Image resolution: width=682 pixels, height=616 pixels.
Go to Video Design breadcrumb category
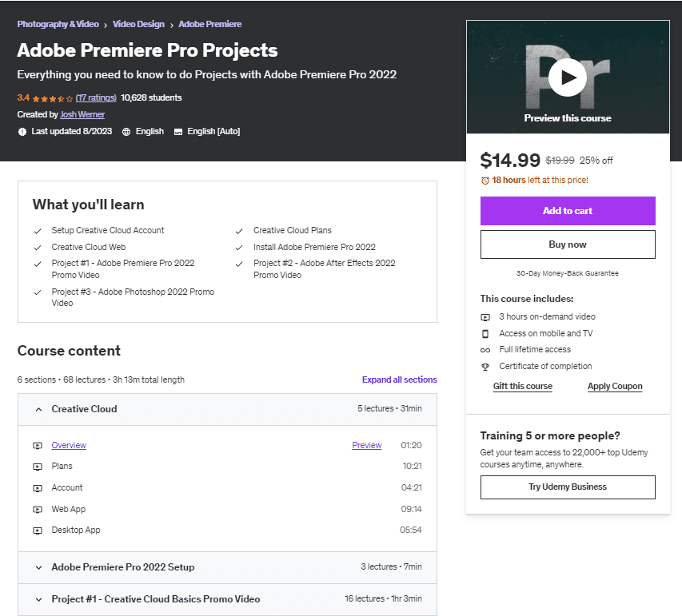(x=138, y=24)
